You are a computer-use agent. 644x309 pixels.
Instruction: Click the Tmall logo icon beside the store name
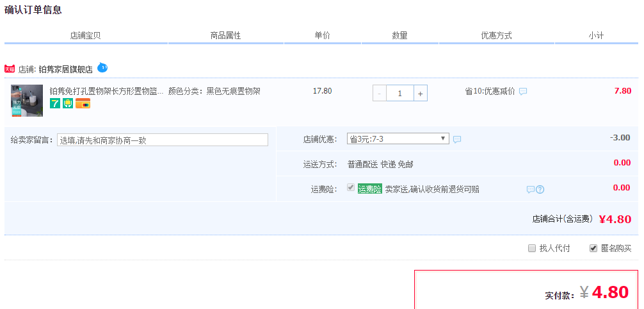point(10,69)
